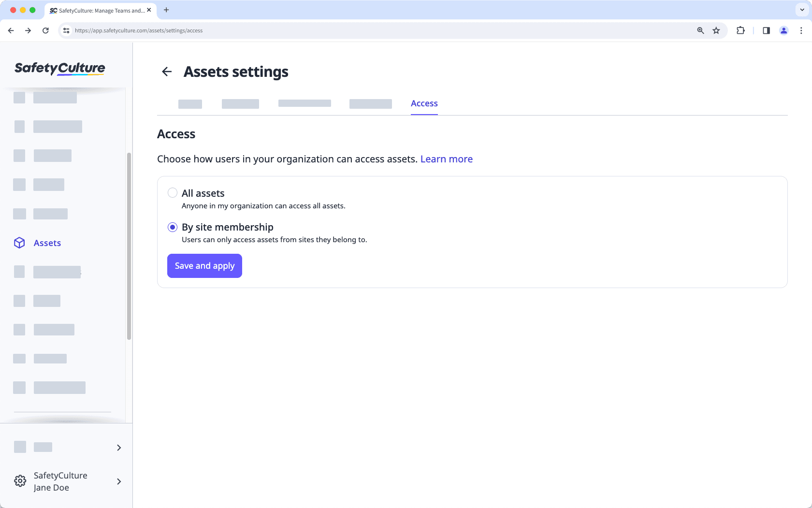Click the SafetyCulture logo

click(x=60, y=68)
